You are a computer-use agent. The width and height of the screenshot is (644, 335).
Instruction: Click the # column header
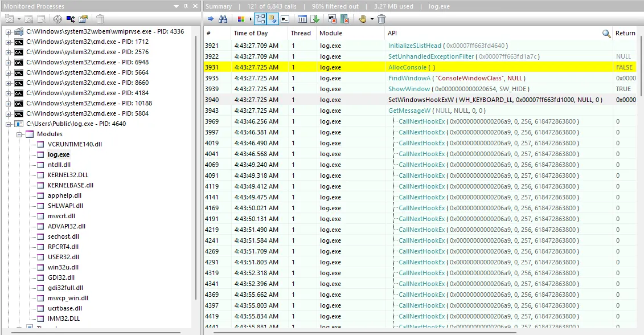click(218, 33)
